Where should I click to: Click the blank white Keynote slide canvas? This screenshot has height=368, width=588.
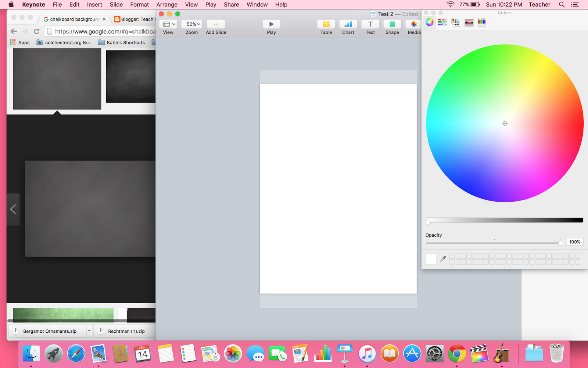click(x=338, y=189)
